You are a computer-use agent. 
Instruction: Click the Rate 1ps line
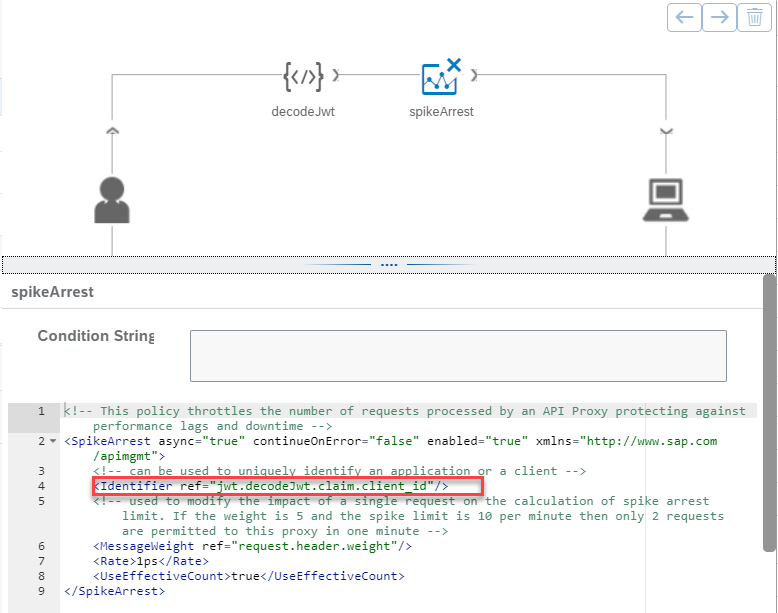pos(151,561)
